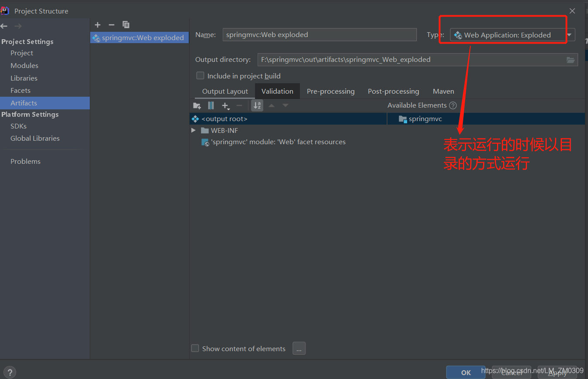Open the add copy of dropdown
The width and height of the screenshot is (588, 379).
tap(226, 105)
